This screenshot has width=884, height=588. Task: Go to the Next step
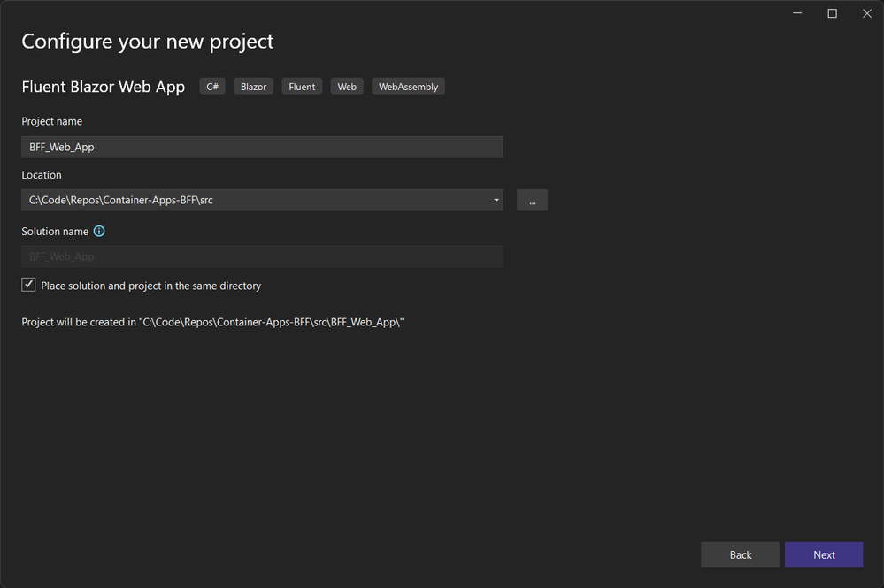[x=824, y=554]
